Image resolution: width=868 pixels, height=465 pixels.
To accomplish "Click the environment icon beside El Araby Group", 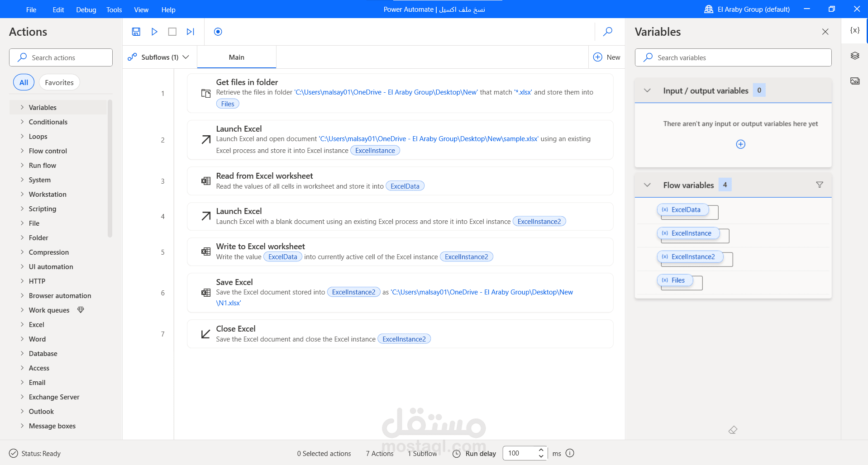I will [709, 9].
